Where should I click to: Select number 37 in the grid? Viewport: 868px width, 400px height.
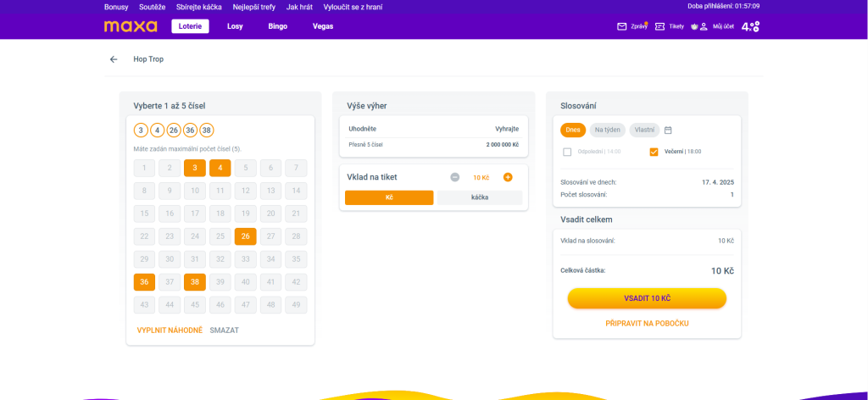170,282
